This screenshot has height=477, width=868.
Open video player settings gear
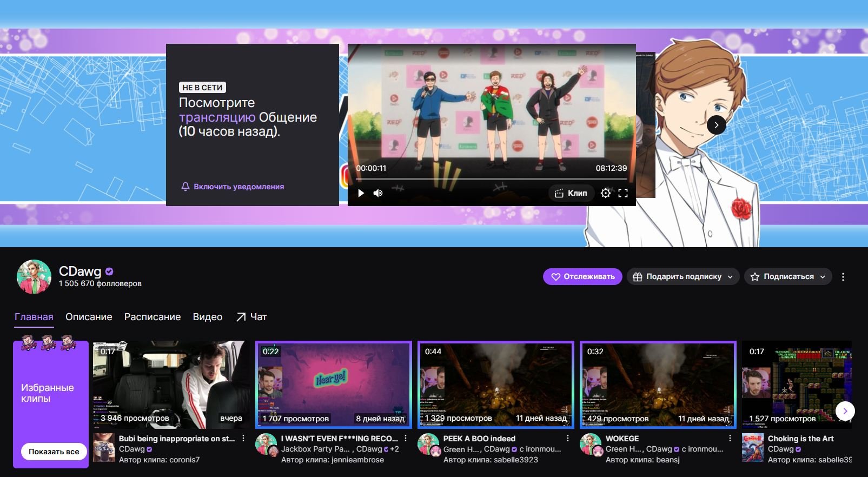coord(606,193)
